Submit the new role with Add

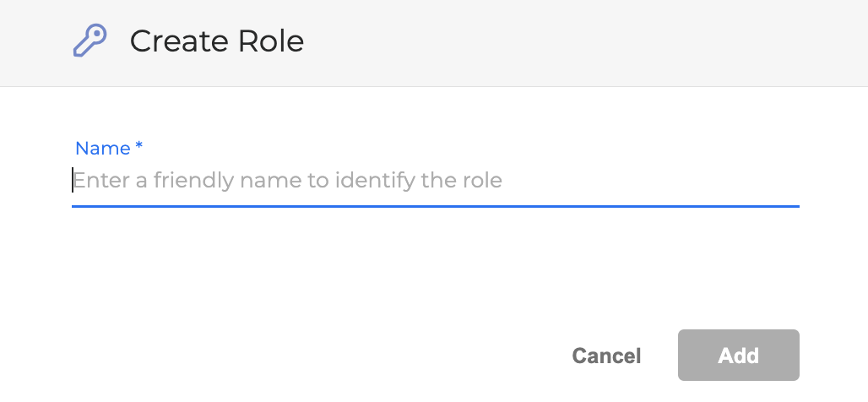tap(738, 356)
